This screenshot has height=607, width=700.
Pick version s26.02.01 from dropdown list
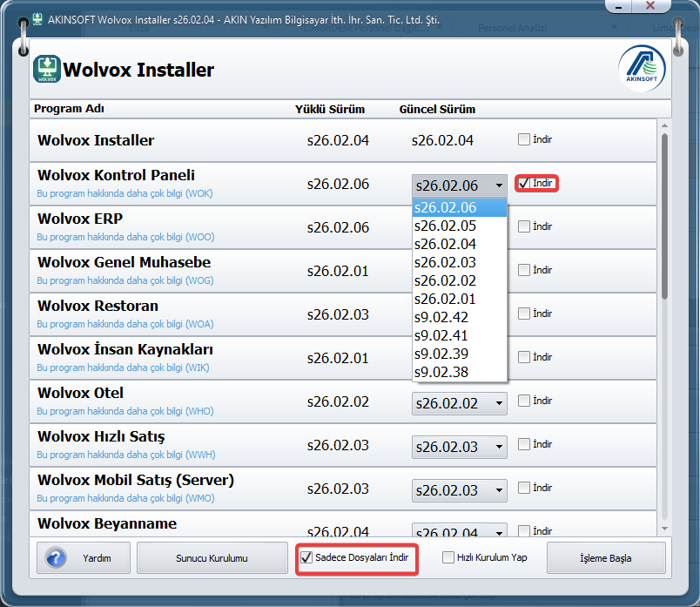pyautogui.click(x=458, y=299)
